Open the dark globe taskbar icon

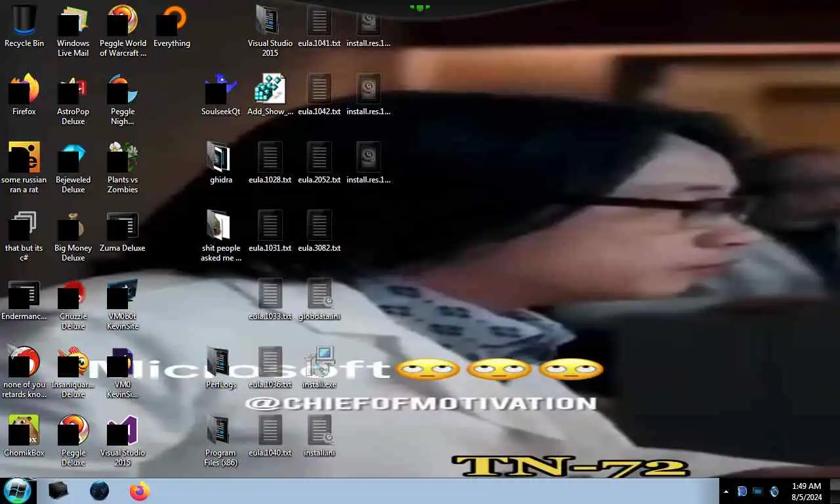[99, 491]
